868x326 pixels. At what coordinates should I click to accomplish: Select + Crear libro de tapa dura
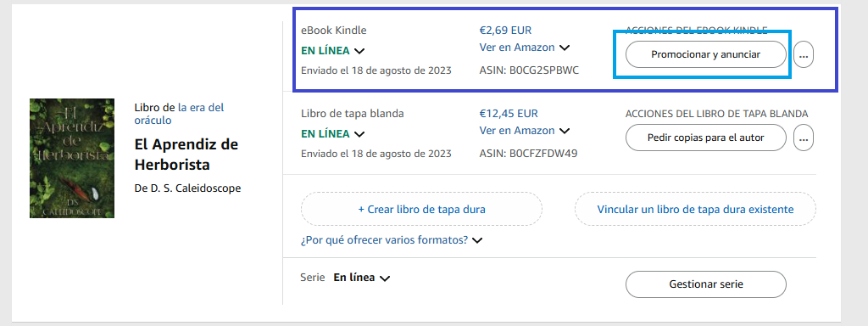[x=422, y=209]
